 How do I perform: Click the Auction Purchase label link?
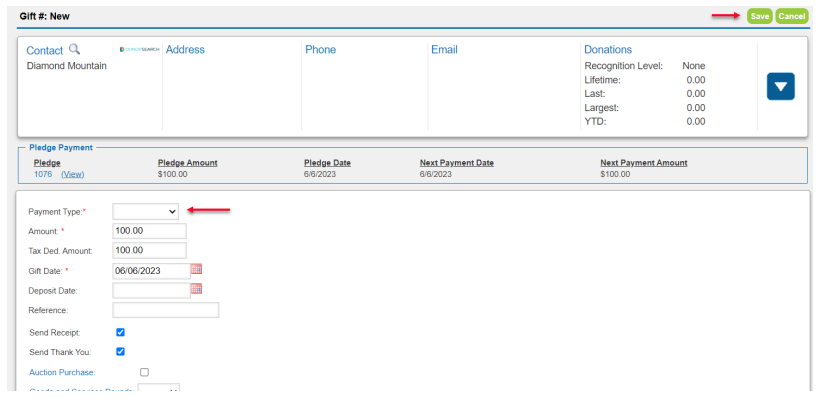click(x=62, y=372)
